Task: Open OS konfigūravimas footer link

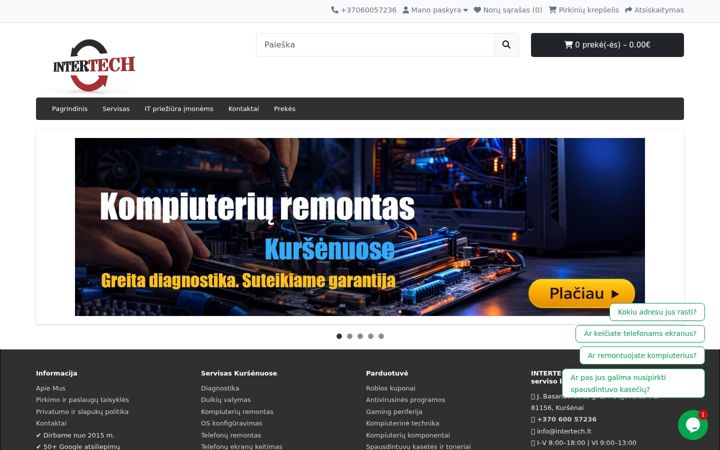Action: (x=231, y=423)
